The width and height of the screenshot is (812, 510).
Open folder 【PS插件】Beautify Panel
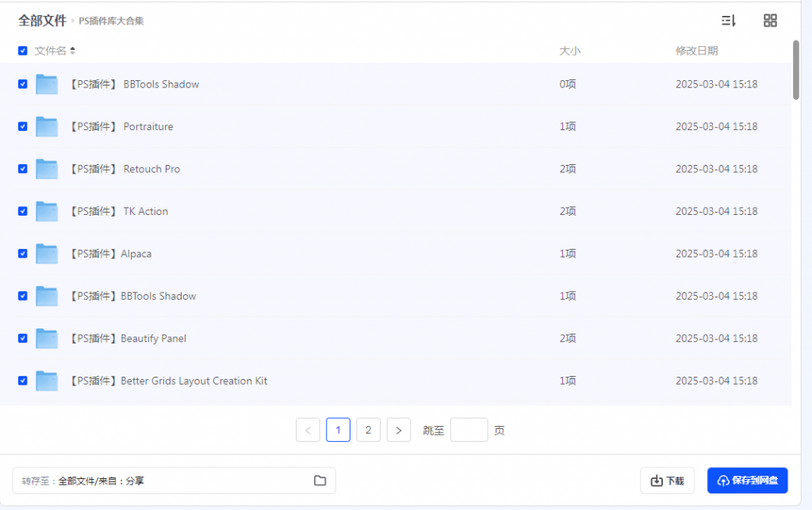coord(128,338)
